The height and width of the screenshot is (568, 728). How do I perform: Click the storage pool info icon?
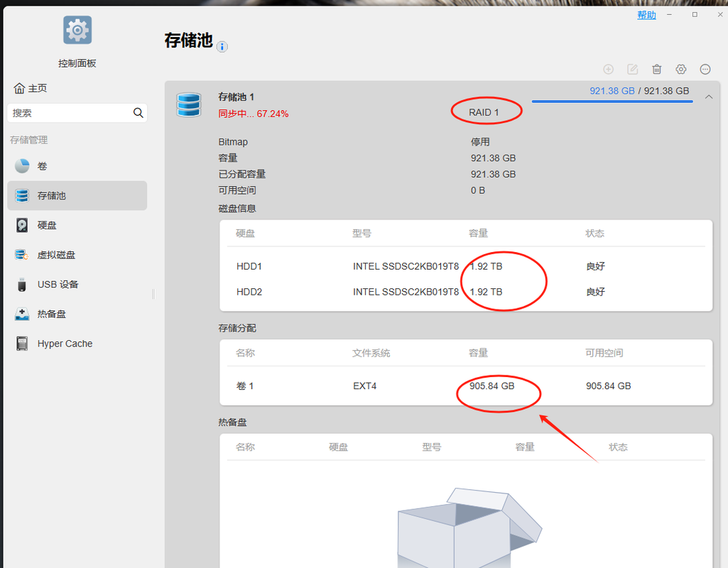pos(222,46)
